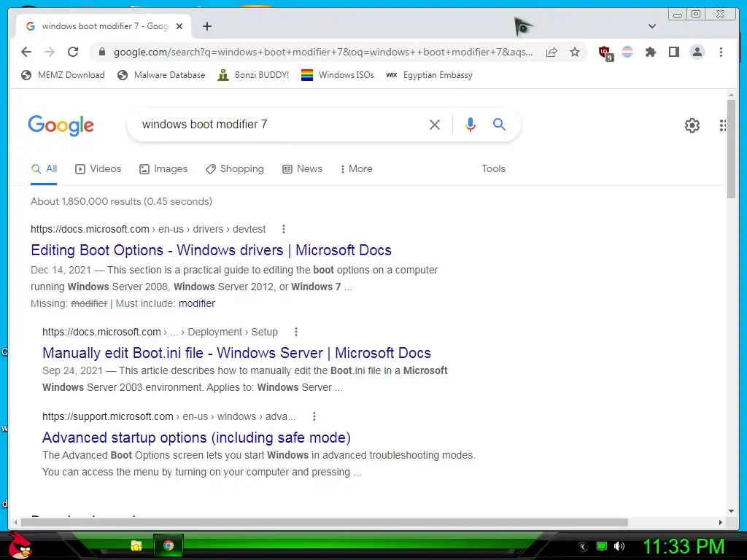
Task: Reload the current page
Action: pos(73,52)
